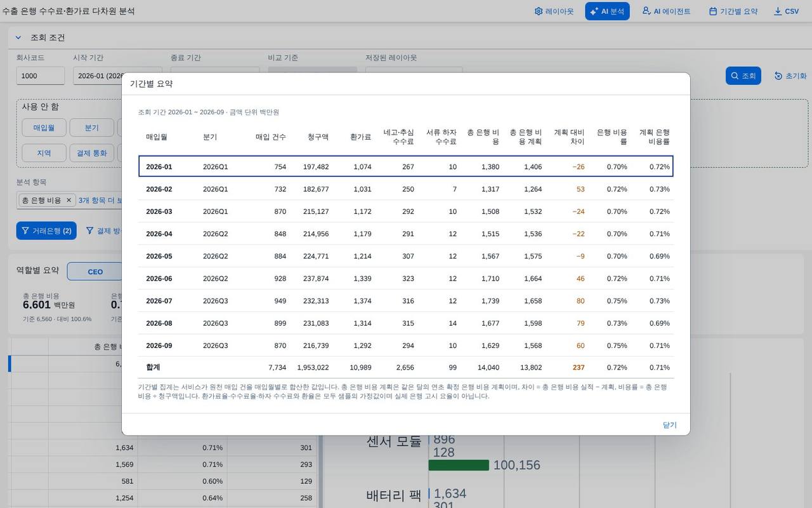Select the 2026-01 row in summary table
This screenshot has width=812, height=508.
coord(405,166)
